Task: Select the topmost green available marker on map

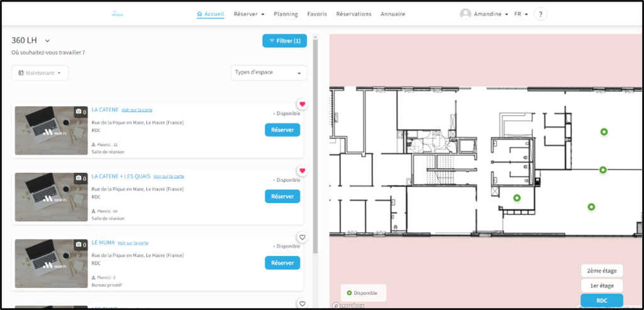Action: [604, 132]
